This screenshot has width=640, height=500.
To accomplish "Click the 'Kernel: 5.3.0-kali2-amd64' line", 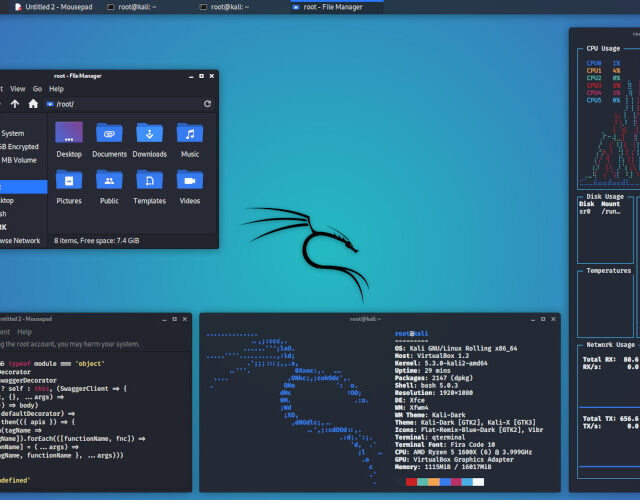I will (441, 363).
